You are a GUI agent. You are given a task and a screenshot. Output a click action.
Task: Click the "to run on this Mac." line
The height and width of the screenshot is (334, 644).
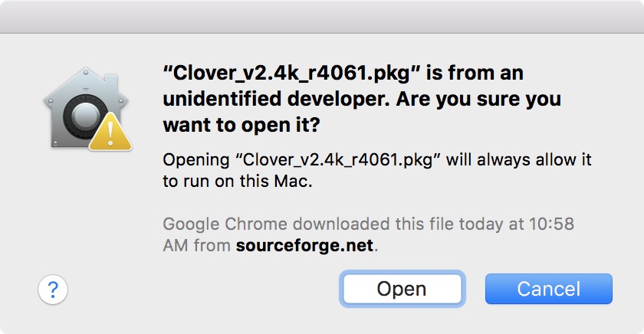point(238,181)
